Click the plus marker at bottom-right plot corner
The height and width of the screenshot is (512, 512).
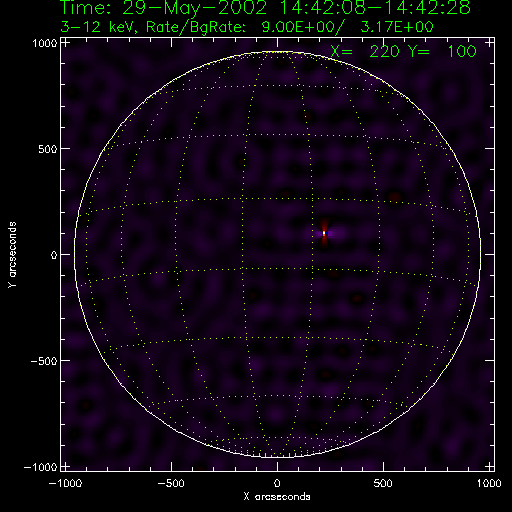tap(489, 466)
